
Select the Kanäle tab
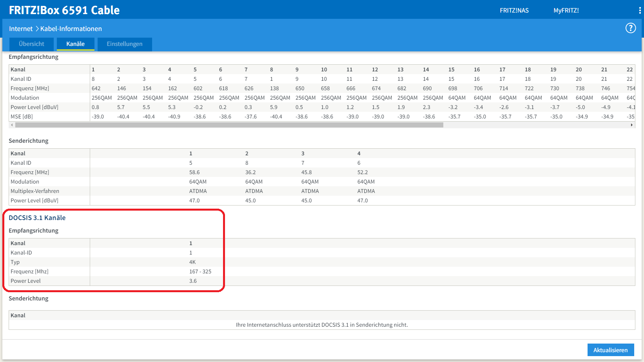75,44
